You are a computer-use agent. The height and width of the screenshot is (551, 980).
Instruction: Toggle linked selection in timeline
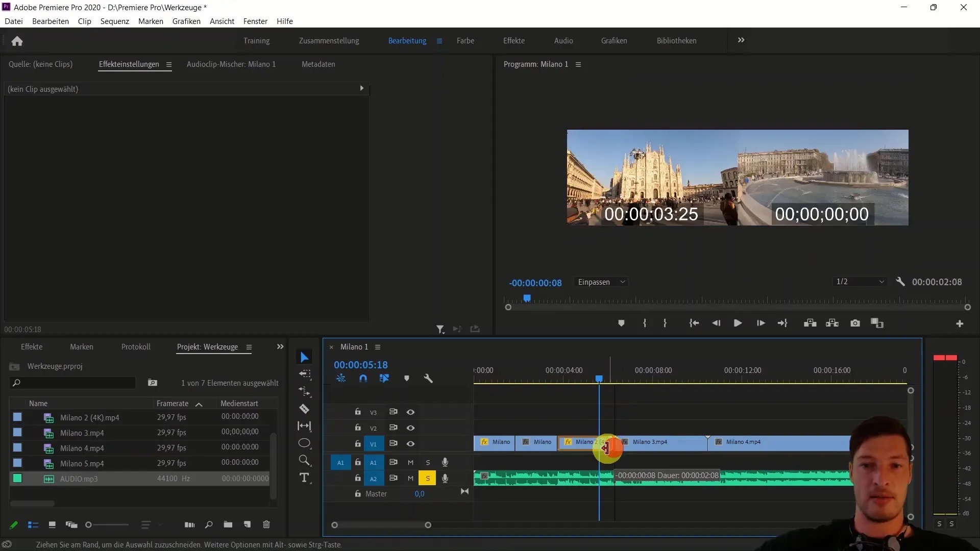pos(384,379)
